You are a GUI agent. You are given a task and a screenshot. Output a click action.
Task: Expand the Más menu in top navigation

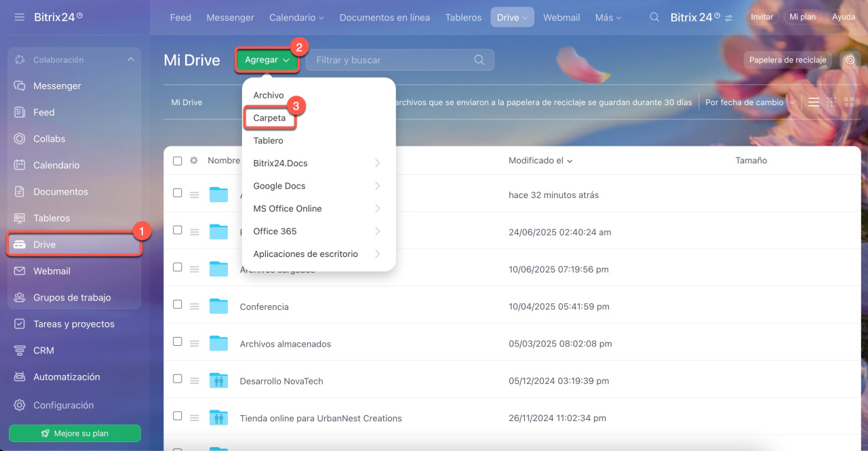(x=608, y=18)
